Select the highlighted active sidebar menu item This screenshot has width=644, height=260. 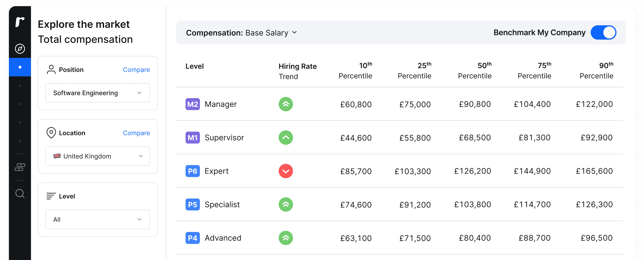point(20,67)
